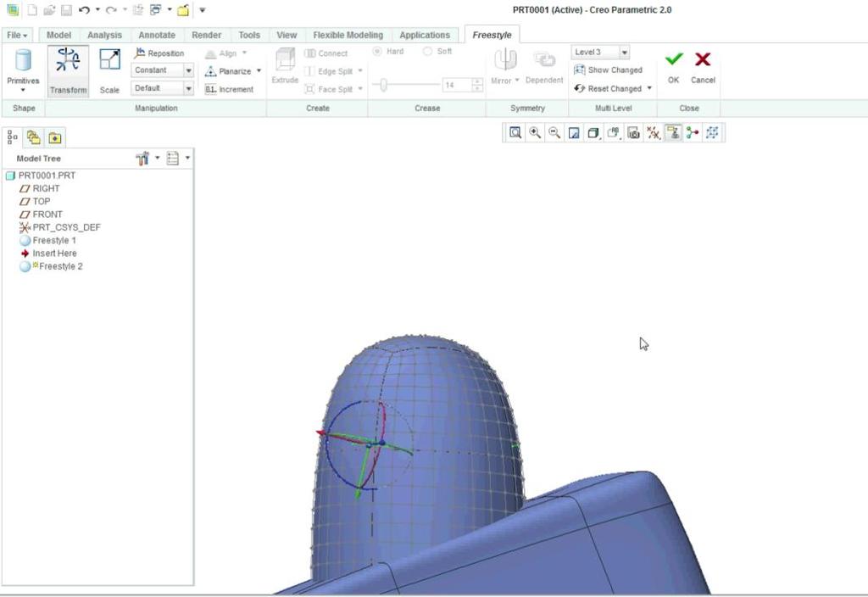
Task: Click the Connect tool
Action: (326, 53)
